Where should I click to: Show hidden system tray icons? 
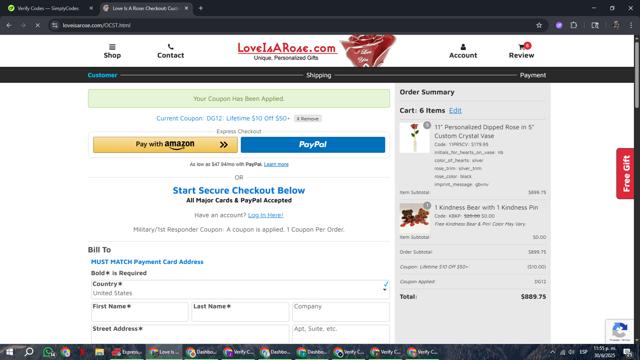click(x=553, y=352)
